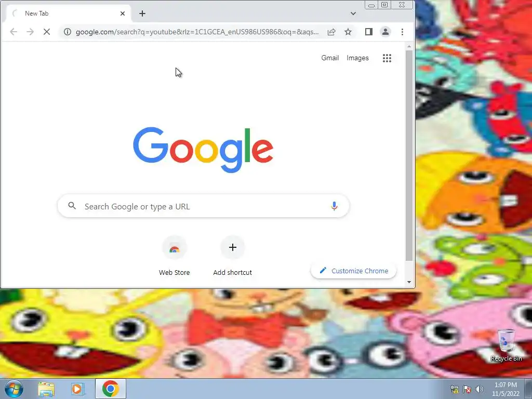Image resolution: width=532 pixels, height=399 pixels.
Task: Open Action Center flag tray icon
Action: [x=467, y=390]
